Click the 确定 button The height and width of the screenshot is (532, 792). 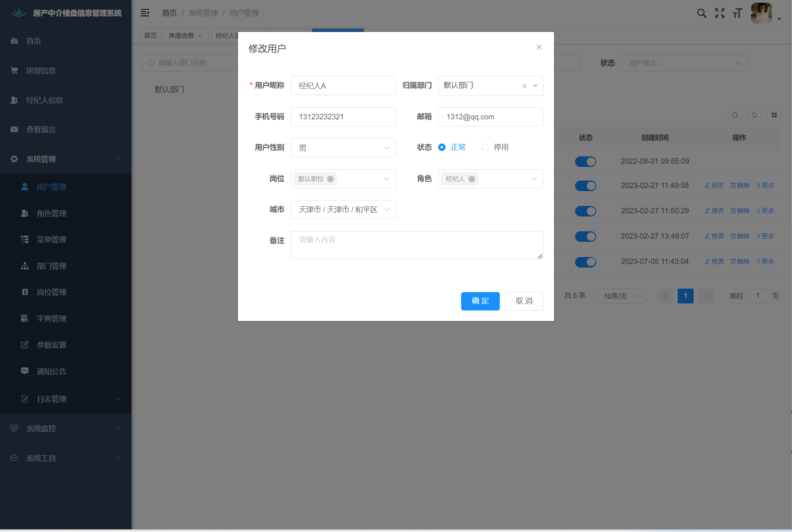click(x=480, y=301)
